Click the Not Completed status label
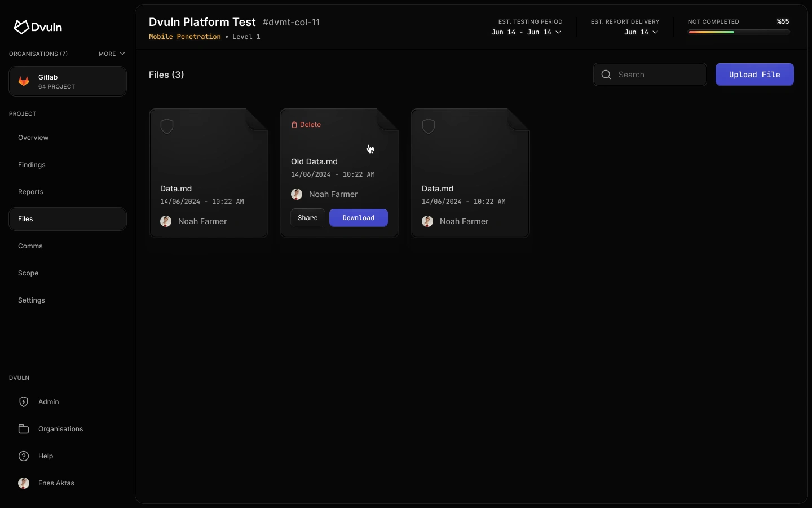The height and width of the screenshot is (508, 812). pos(714,21)
